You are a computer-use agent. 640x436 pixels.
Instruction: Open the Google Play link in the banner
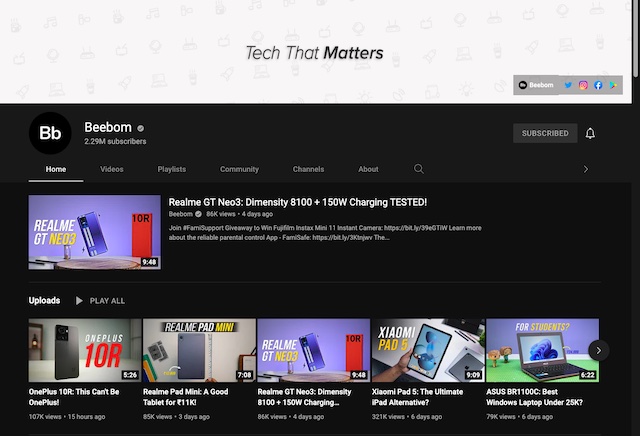click(x=613, y=85)
